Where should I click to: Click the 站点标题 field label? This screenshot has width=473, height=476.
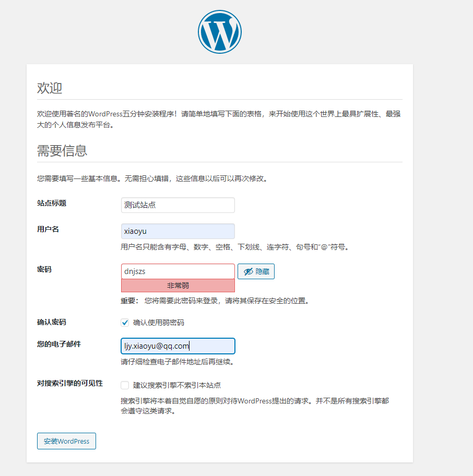point(52,203)
